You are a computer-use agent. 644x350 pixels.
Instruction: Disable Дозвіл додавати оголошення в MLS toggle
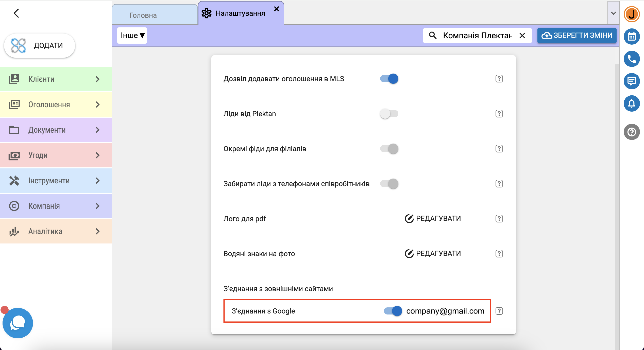(x=389, y=79)
